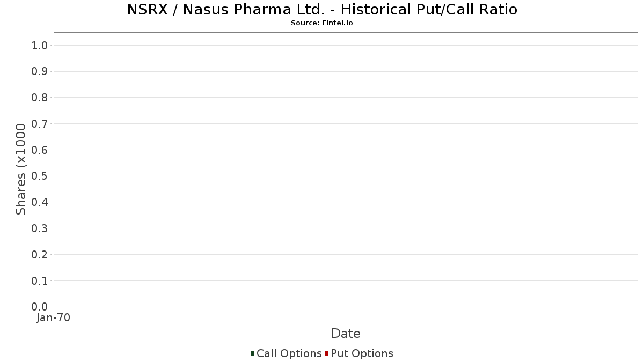Select the 0.3 y-axis tick label
The image size is (644, 362).
point(40,228)
